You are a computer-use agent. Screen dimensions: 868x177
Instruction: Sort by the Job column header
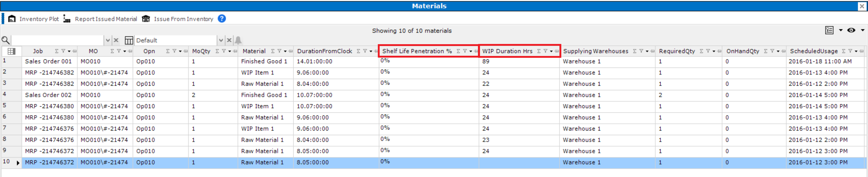pos(38,51)
